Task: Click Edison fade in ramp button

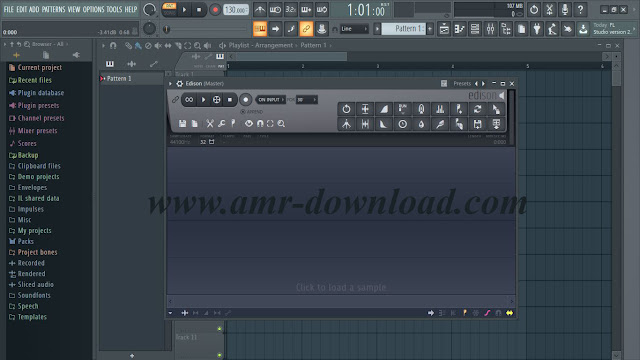Action: [384, 109]
